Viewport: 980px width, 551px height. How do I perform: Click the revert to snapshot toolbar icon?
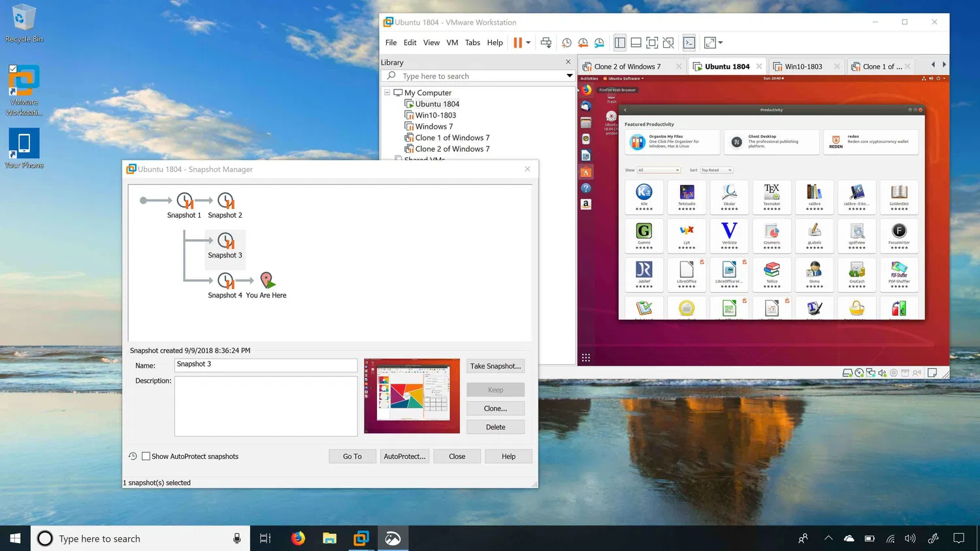tap(583, 42)
